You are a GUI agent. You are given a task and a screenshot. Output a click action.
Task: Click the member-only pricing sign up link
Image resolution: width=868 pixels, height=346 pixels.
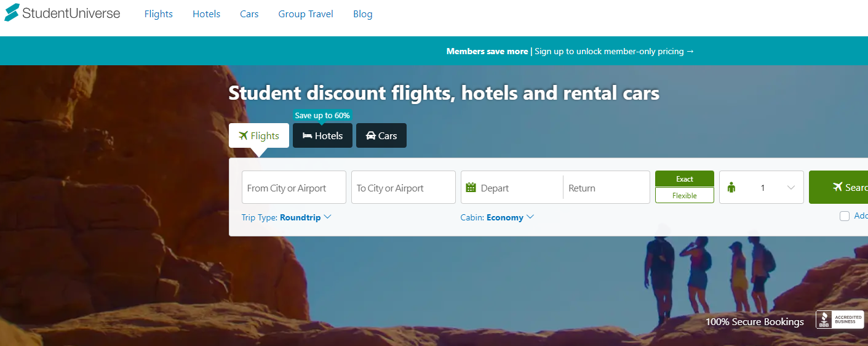click(x=614, y=51)
